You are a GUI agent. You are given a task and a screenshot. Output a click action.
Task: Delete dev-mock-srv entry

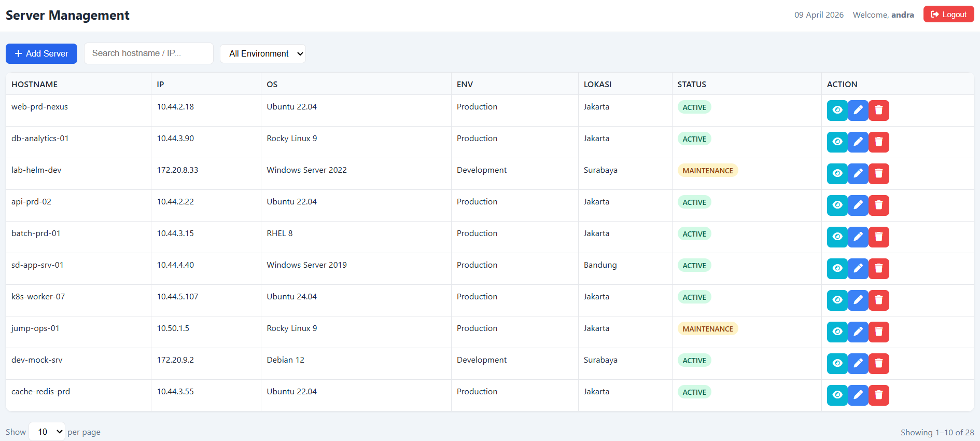[x=878, y=364]
